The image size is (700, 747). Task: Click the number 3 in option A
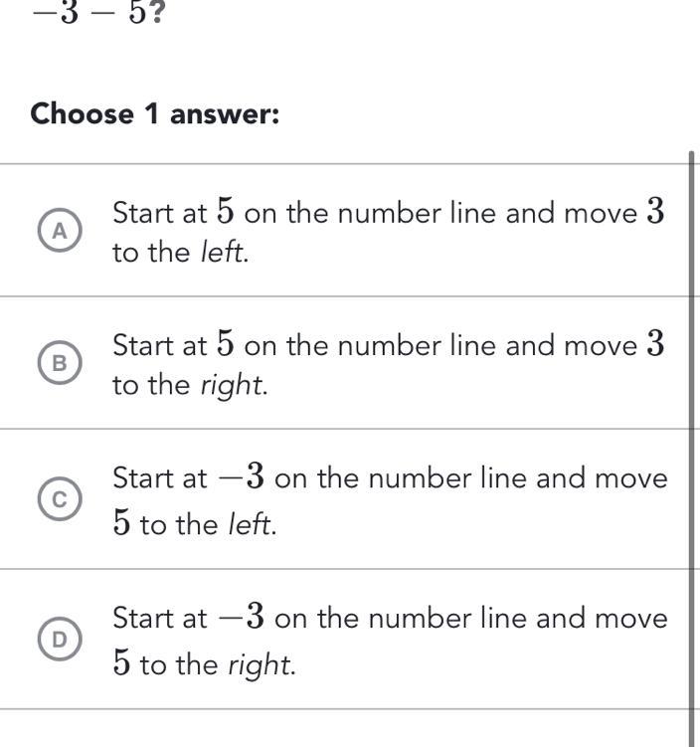click(654, 212)
